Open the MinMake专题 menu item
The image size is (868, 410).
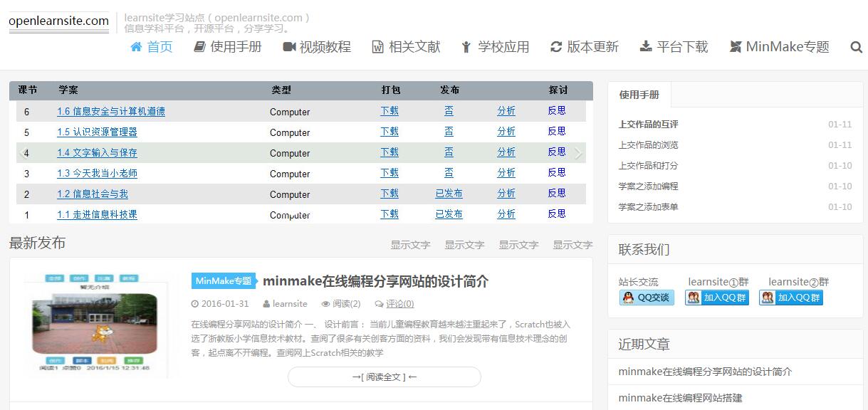(x=779, y=47)
